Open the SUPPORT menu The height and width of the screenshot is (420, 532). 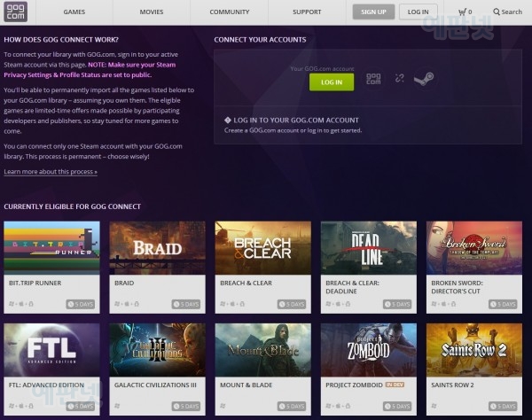pos(307,12)
